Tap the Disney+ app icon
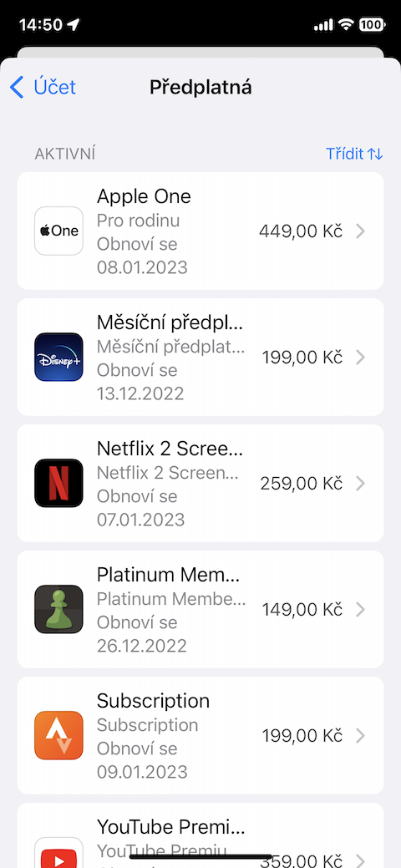The image size is (401, 868). click(58, 357)
